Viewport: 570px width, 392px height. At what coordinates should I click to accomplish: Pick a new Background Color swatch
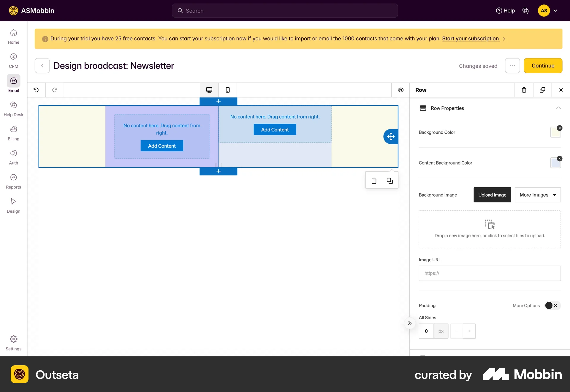tap(555, 132)
